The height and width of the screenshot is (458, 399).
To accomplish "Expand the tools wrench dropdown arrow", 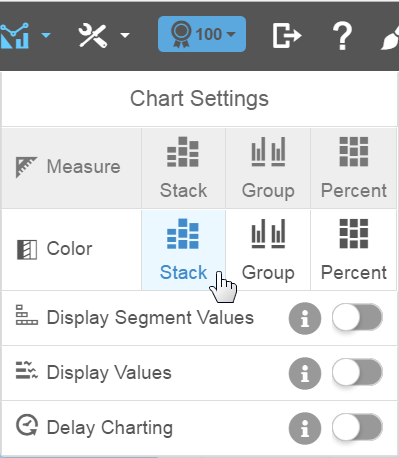I will click(125, 35).
